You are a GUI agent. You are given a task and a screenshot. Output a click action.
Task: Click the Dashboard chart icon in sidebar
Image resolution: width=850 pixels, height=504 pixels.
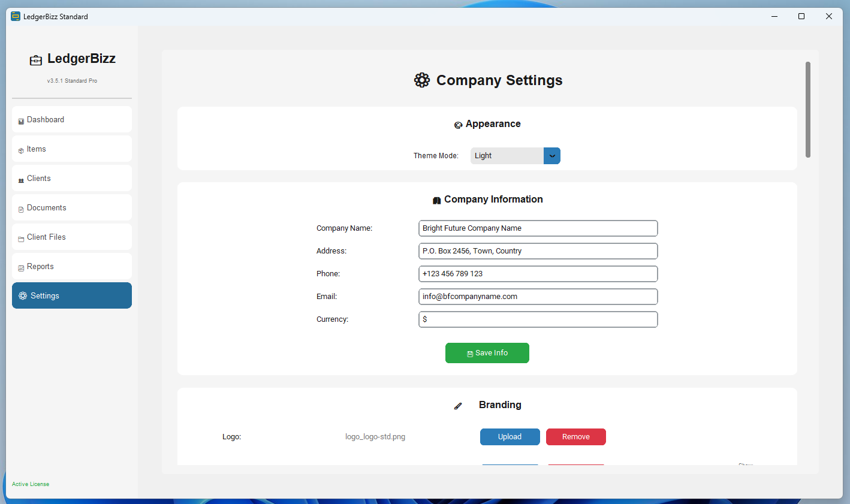click(x=21, y=121)
